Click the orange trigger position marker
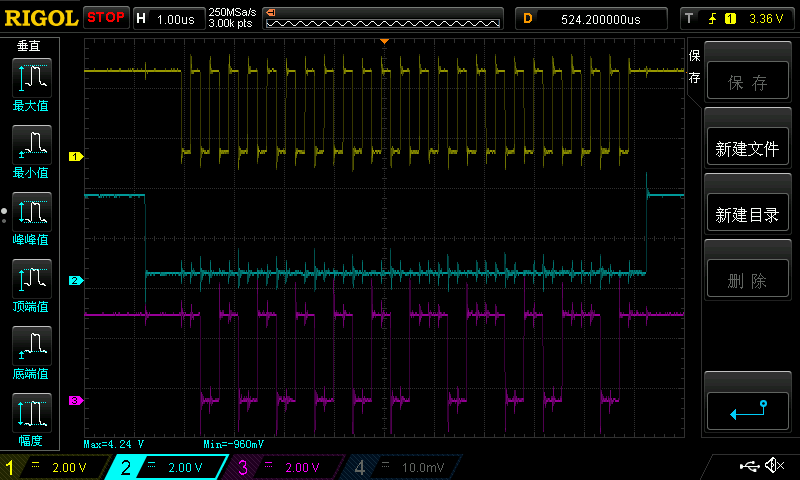Viewport: 800px width, 480px height. [385, 41]
